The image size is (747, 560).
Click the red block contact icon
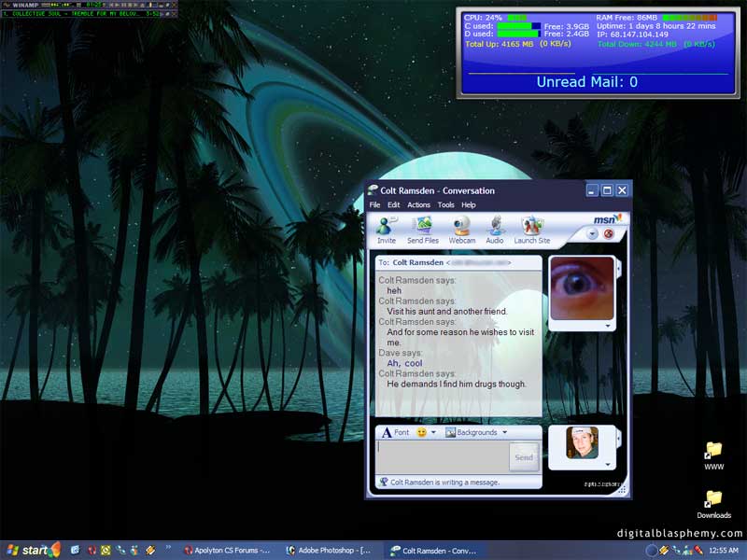tap(608, 234)
